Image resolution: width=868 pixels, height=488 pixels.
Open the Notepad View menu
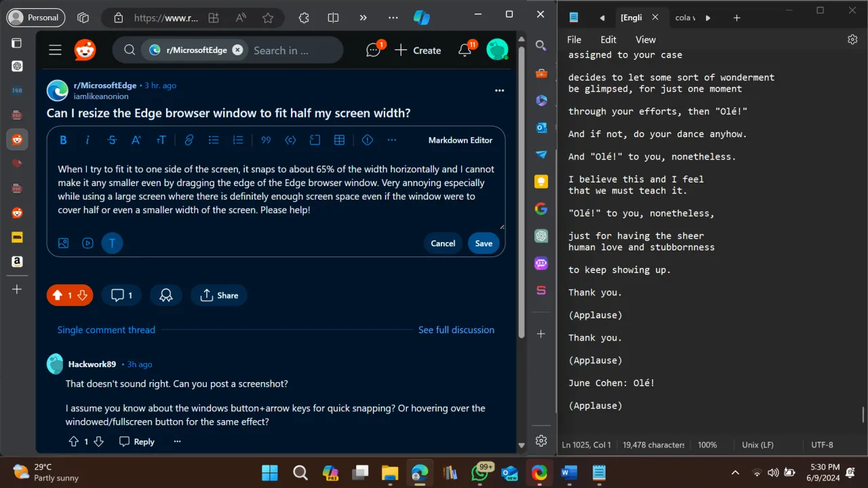click(646, 39)
